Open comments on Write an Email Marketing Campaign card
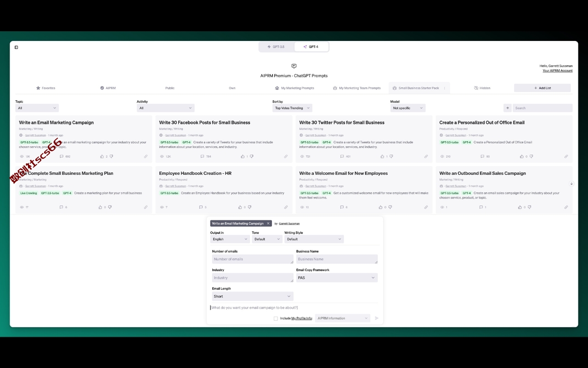Screen dimensions: 588x368 point(61,156)
